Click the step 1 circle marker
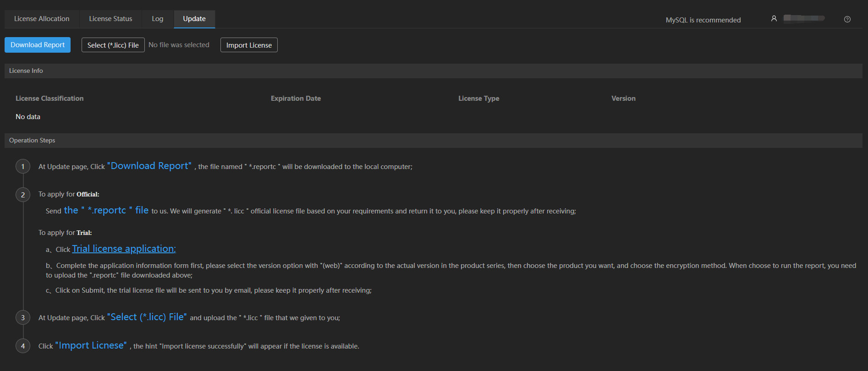This screenshot has height=371, width=868. 23,166
